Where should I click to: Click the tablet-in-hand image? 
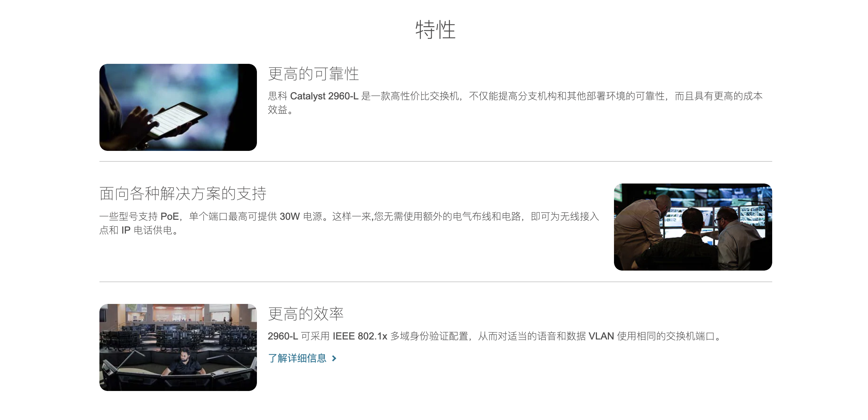click(178, 107)
